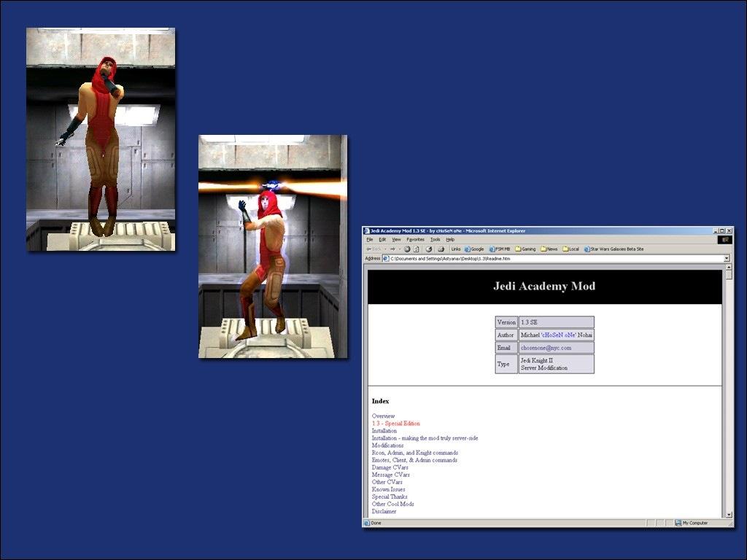
Task: Click the Back navigation arrow icon
Action: tap(369, 249)
